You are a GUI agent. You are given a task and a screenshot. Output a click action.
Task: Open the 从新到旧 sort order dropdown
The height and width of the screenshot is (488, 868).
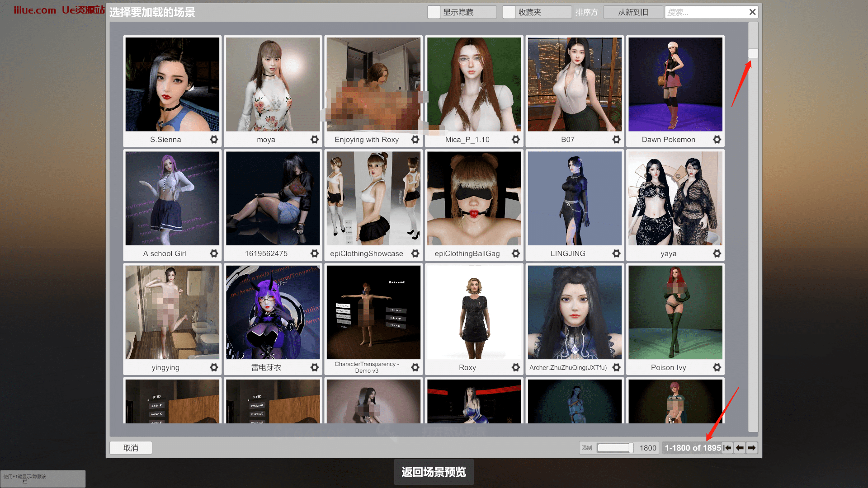(633, 12)
